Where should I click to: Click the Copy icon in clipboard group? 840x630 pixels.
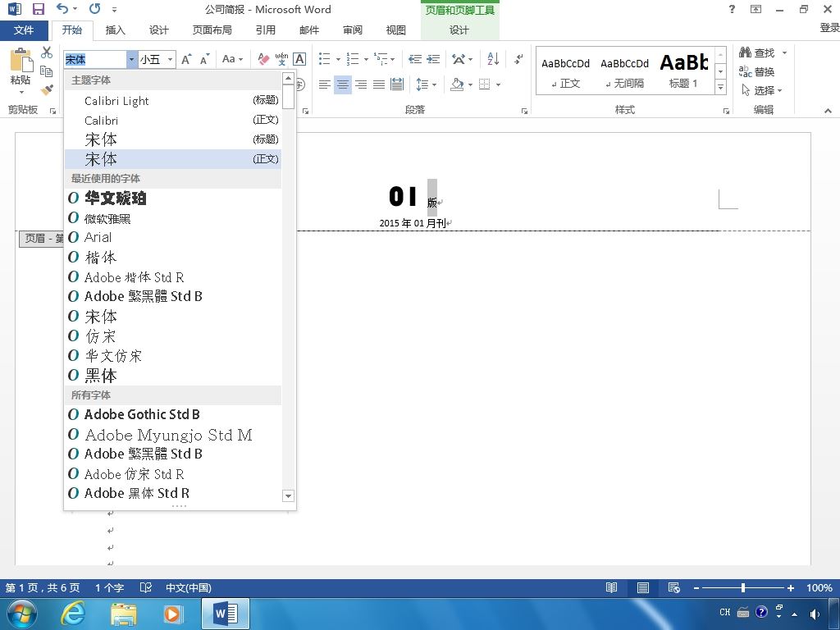click(x=47, y=71)
